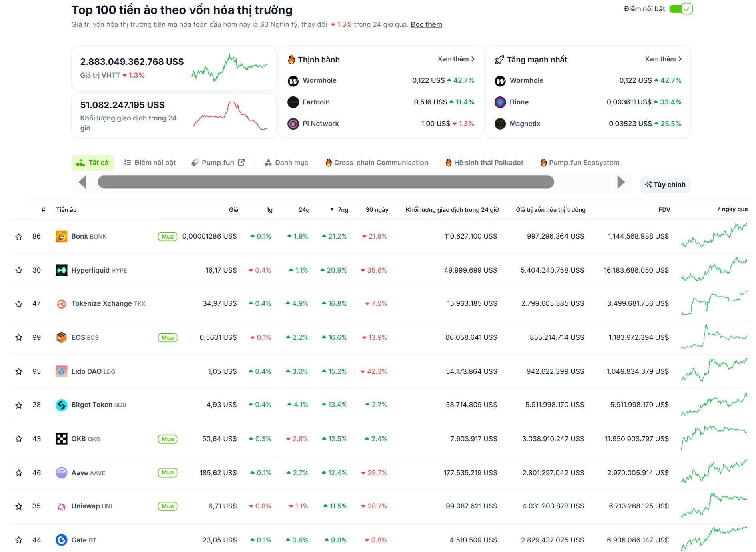Image resolution: width=756 pixels, height=552 pixels.
Task: Select the Hệ sinh thái Polkadot category
Action: (484, 163)
